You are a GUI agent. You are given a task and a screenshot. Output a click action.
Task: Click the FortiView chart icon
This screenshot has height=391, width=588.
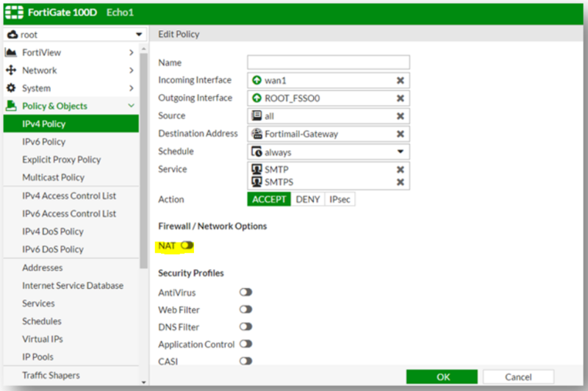click(x=11, y=53)
